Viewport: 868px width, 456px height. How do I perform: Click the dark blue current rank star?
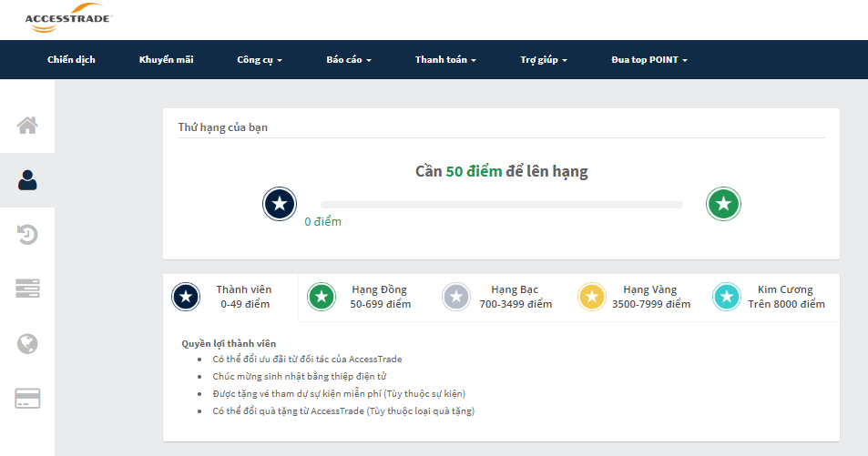(x=280, y=204)
